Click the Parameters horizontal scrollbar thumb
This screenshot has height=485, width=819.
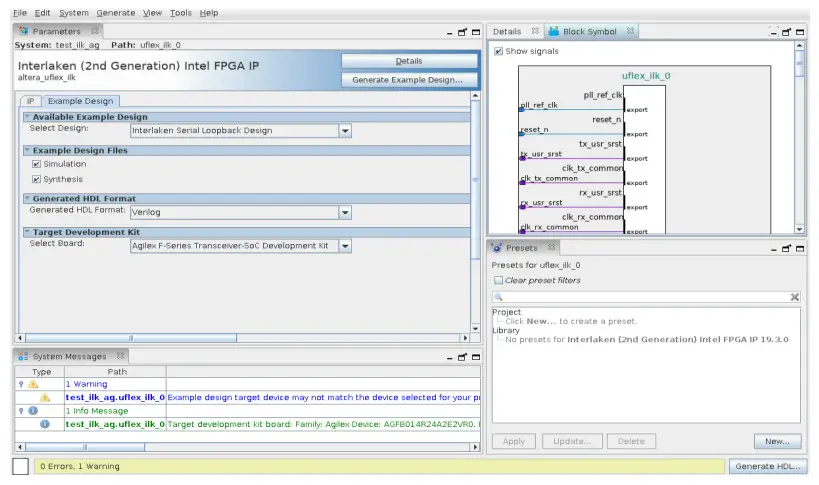131,338
